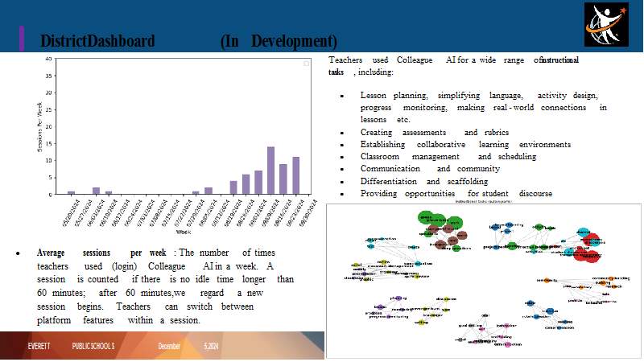Click the bar for week 09/02/2024
This screenshot has width=644, height=362.
(258, 183)
